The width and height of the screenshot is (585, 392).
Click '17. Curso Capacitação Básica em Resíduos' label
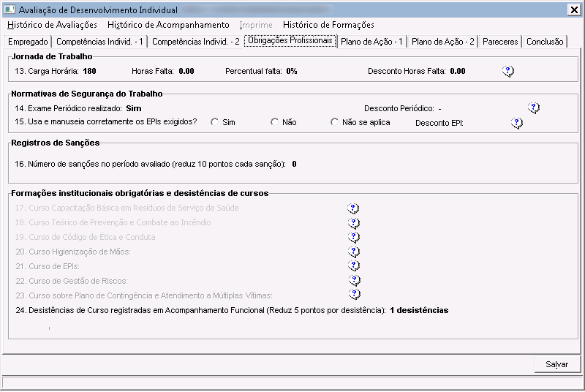click(127, 208)
